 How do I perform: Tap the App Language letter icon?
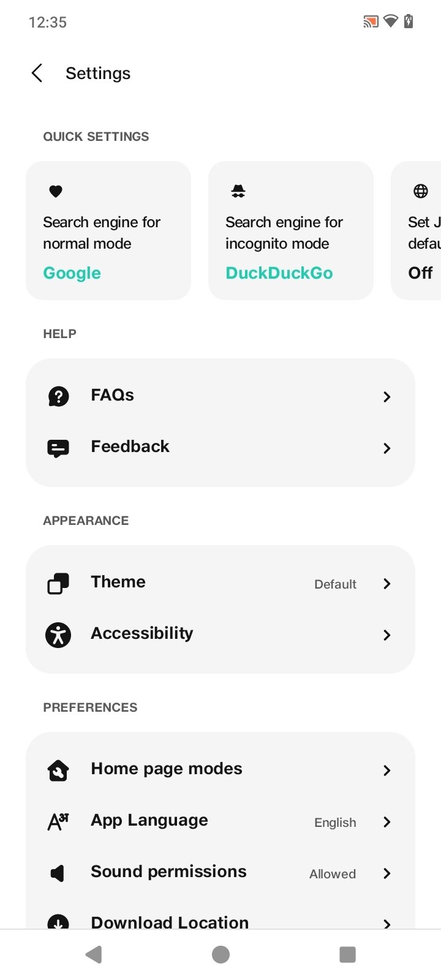[x=58, y=821]
